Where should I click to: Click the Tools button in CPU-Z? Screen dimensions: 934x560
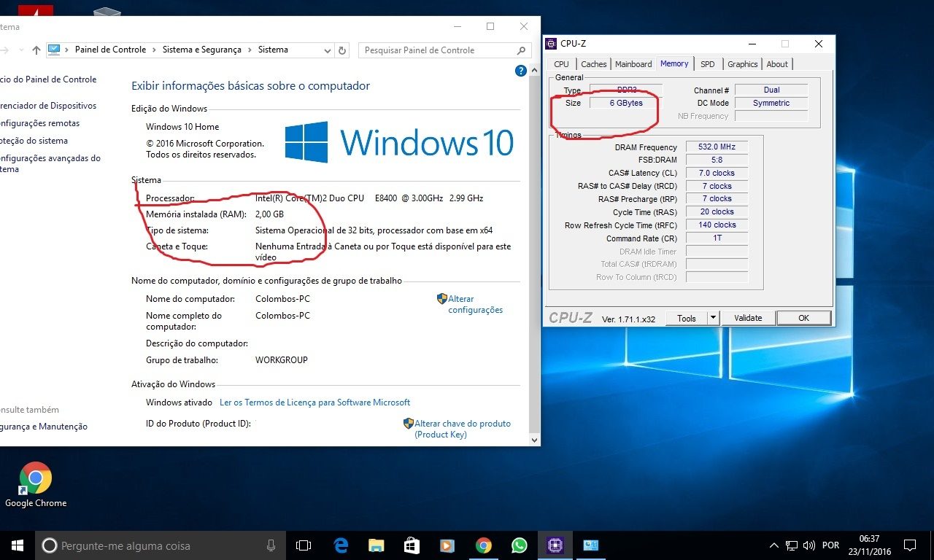point(687,318)
